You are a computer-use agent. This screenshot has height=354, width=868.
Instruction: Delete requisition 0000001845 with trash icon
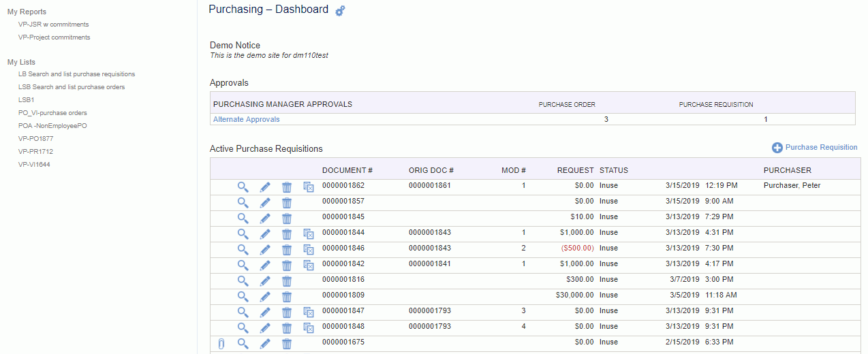click(287, 218)
